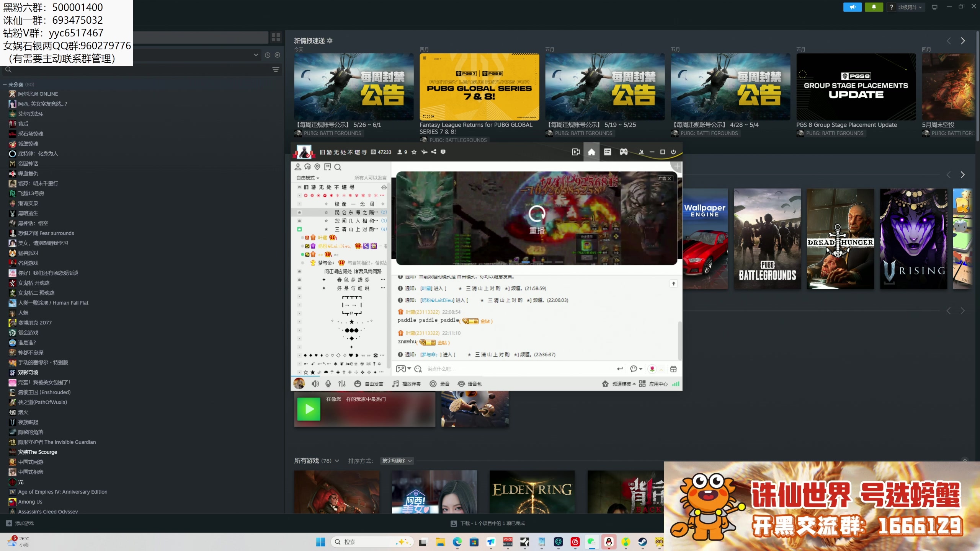
Task: Toggle Steam Big Picture mode icon
Action: pyautogui.click(x=934, y=7)
